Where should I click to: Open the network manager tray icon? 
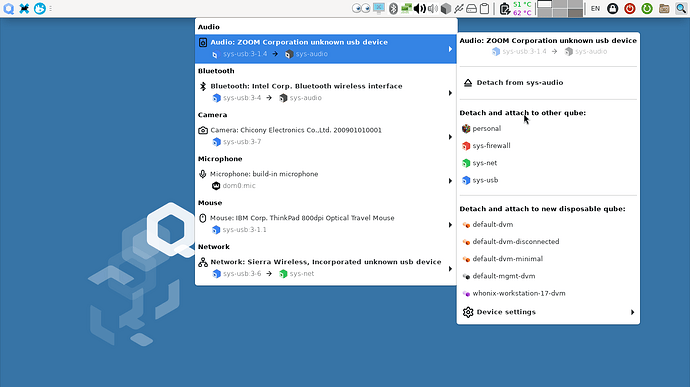[406, 8]
